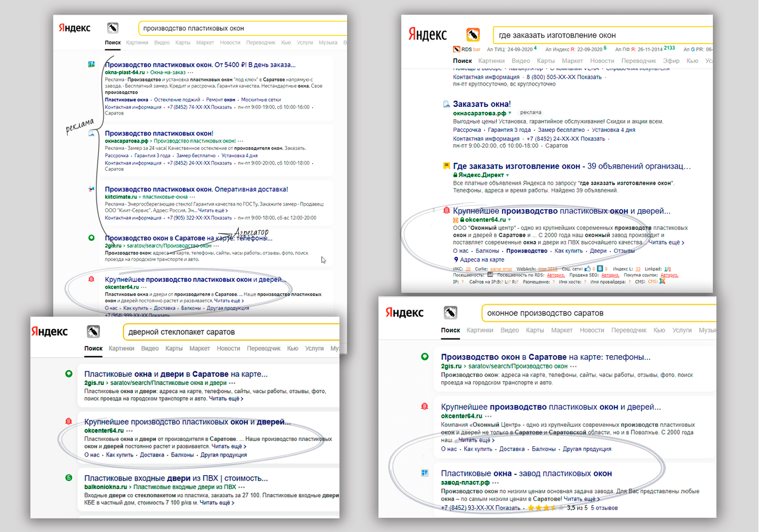Click extension icon beside 'дверной стеклопакет саратов' search box
The image size is (760, 532).
(93, 331)
